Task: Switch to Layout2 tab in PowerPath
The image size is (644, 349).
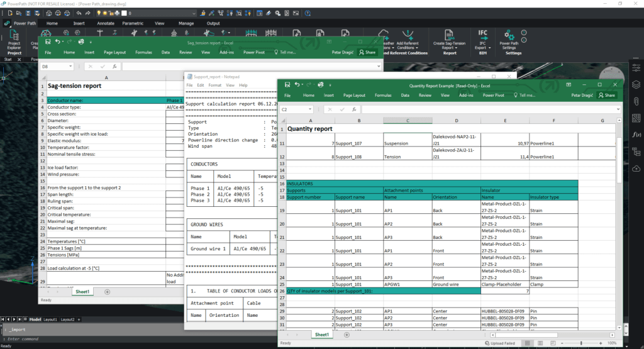Action: [x=67, y=319]
